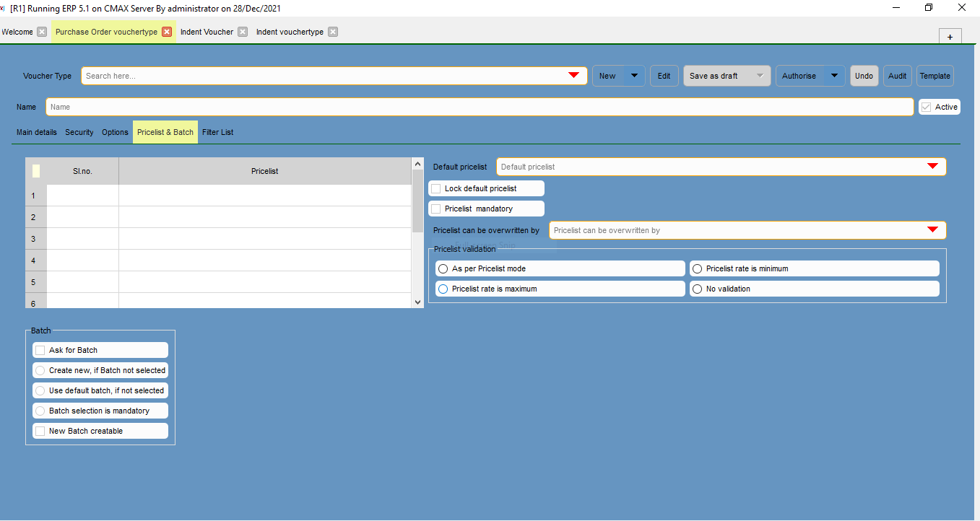The width and height of the screenshot is (980, 521).
Task: Select Pricelist rate is minimum radio
Action: [697, 268]
